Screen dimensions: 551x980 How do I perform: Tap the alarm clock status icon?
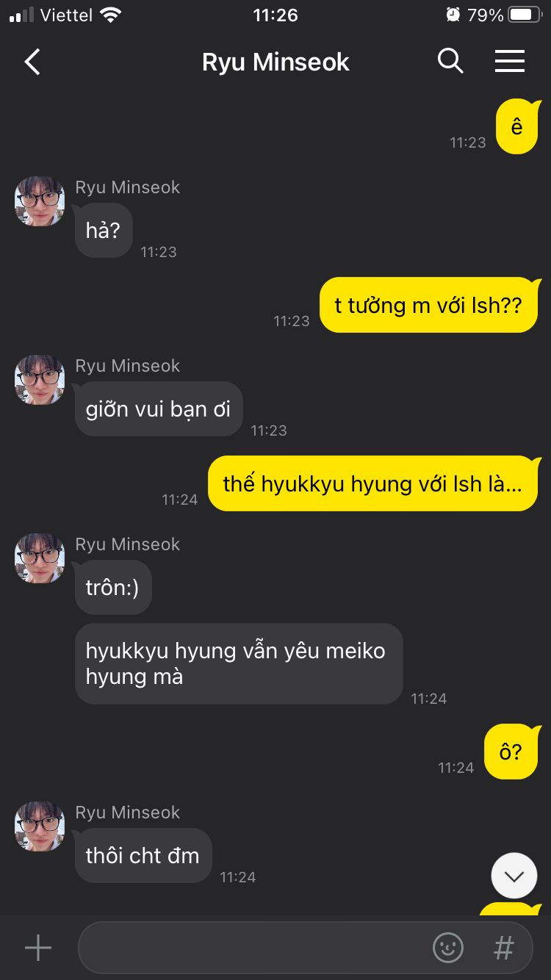pyautogui.click(x=453, y=15)
